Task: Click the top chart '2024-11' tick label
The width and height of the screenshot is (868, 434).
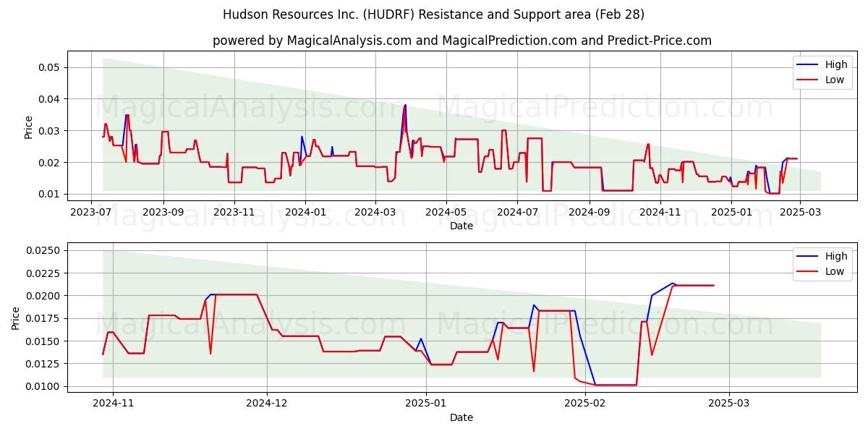Action: 660,211
